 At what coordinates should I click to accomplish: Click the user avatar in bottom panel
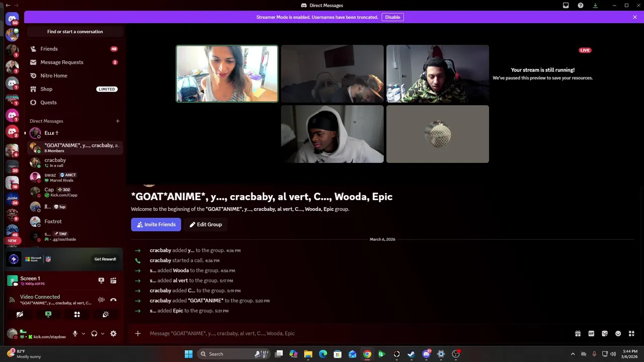click(12, 333)
